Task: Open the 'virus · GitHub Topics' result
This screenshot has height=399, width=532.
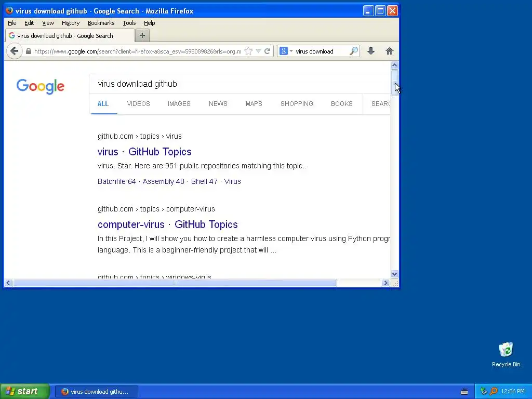Action: [144, 152]
